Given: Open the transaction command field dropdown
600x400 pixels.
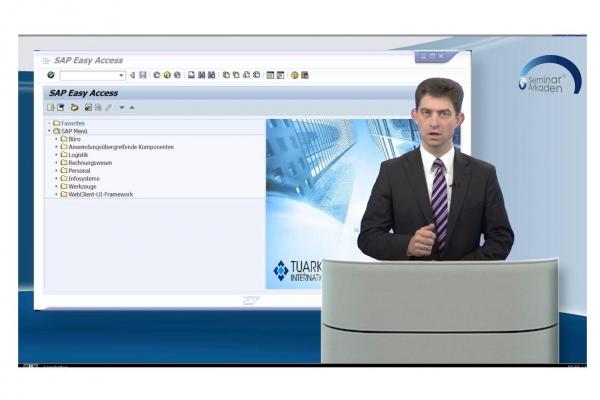Looking at the screenshot, I should 122,75.
